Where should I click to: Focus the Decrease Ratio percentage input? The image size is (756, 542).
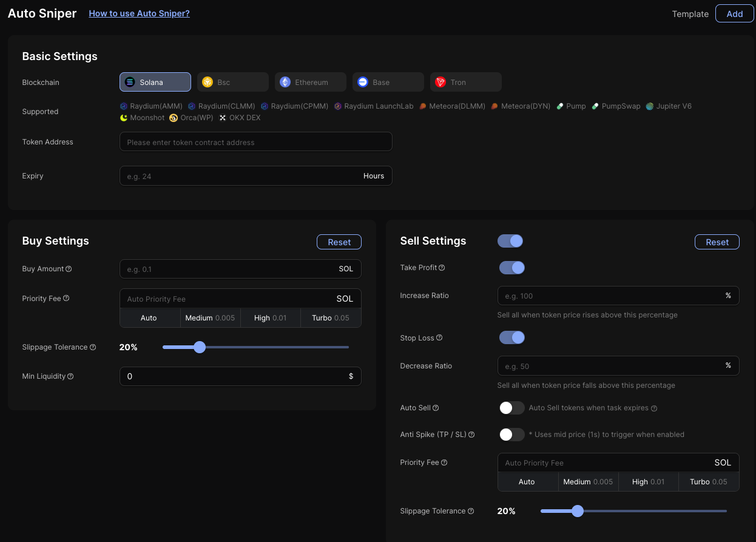(x=618, y=365)
